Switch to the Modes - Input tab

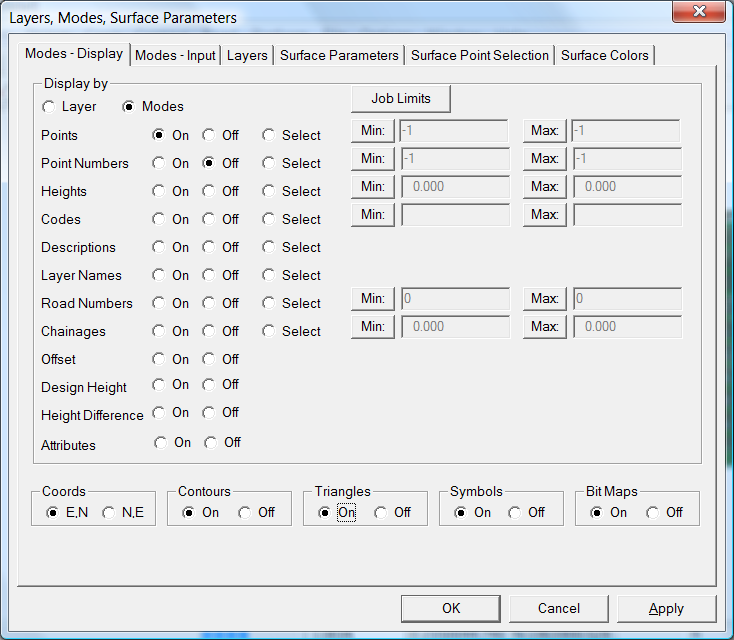pyautogui.click(x=175, y=55)
